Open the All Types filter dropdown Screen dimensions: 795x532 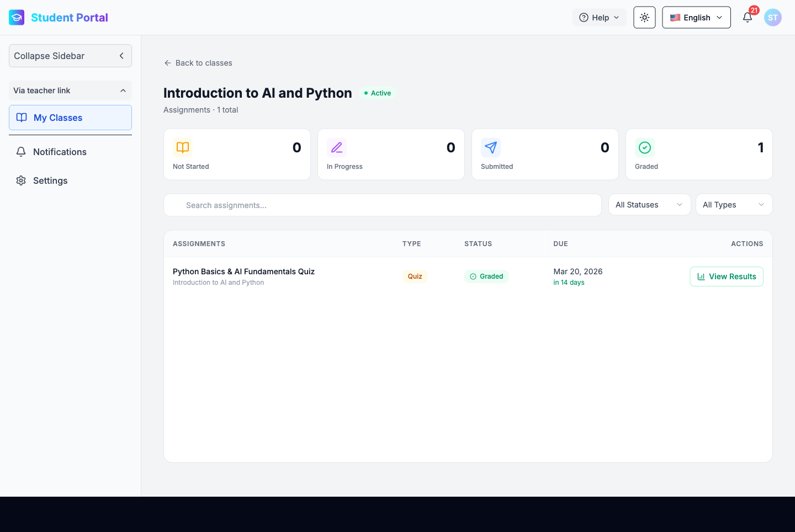(x=733, y=205)
